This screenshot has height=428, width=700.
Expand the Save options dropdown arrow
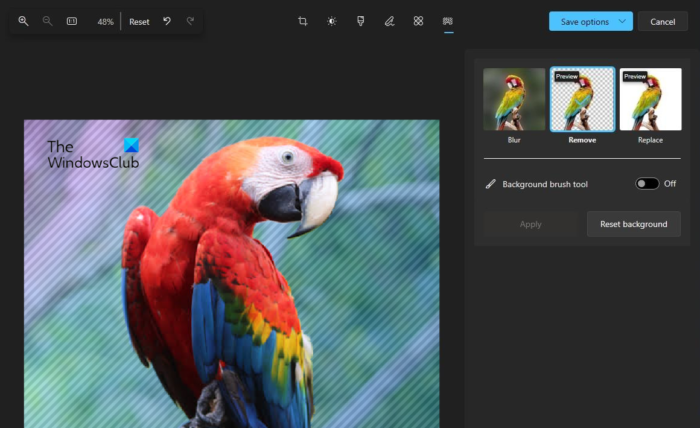(622, 21)
